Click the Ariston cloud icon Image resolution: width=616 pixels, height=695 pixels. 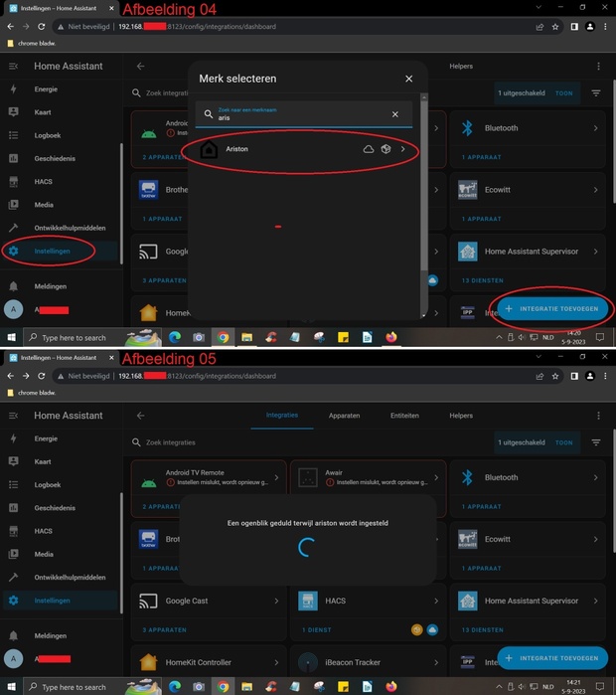coord(369,149)
